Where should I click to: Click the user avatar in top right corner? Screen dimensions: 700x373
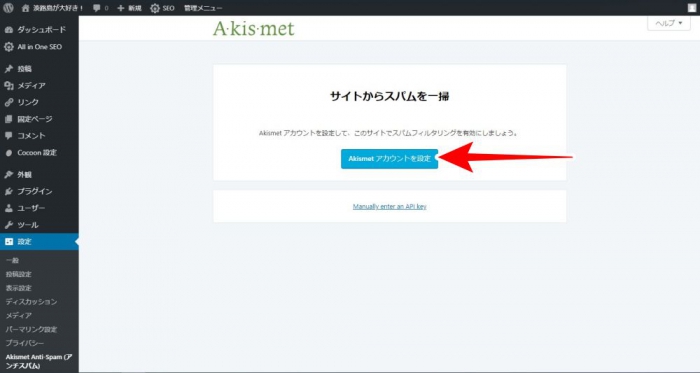point(692,8)
